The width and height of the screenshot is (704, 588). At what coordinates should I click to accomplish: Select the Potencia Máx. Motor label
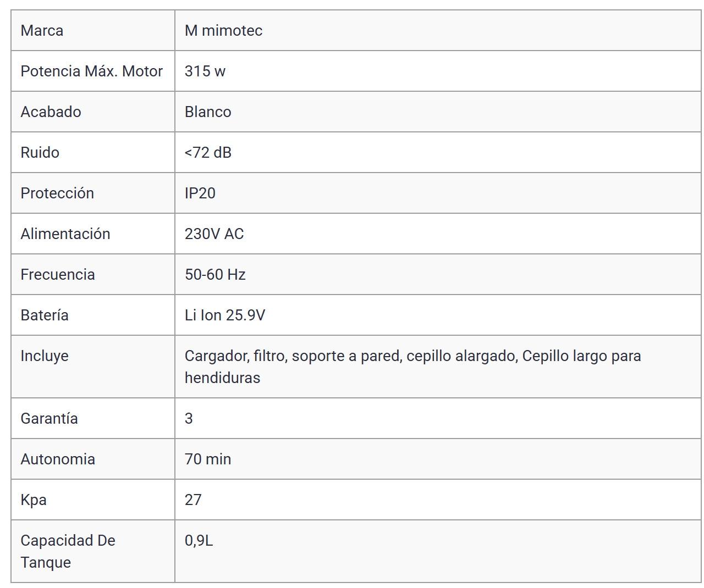[92, 71]
